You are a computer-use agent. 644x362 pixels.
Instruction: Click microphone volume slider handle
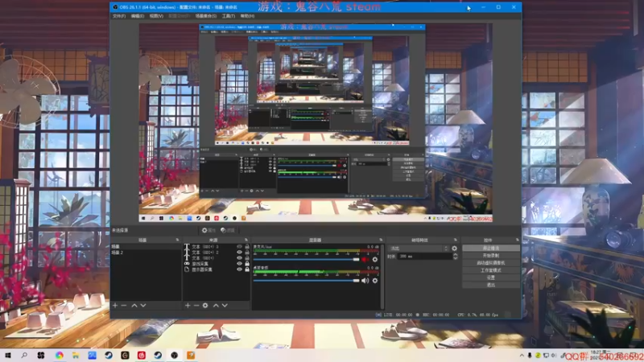click(356, 259)
